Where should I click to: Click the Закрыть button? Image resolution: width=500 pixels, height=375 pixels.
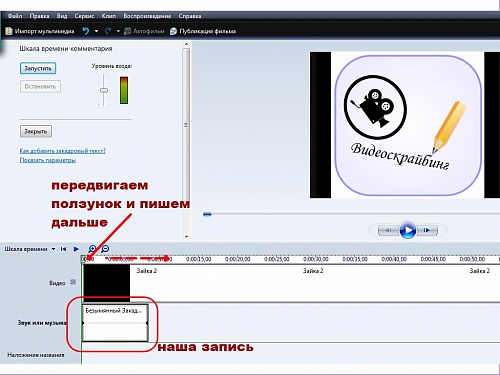36,131
